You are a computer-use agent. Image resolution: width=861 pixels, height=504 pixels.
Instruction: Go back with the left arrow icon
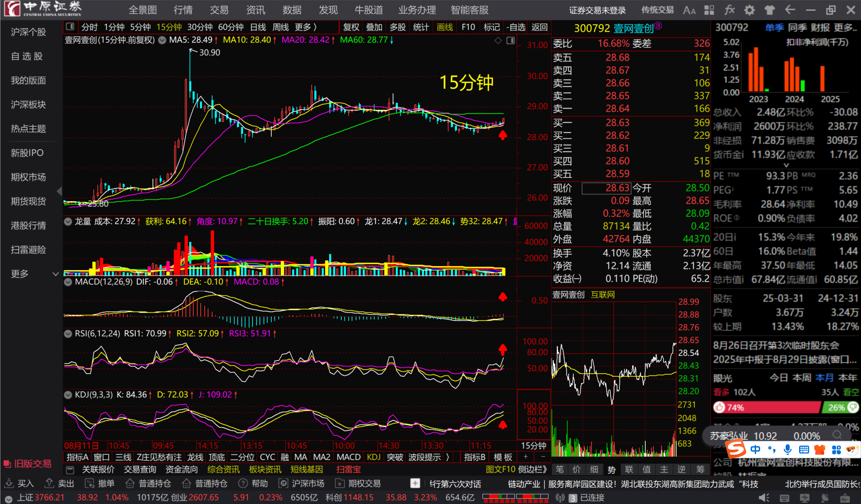pyautogui.click(x=790, y=10)
